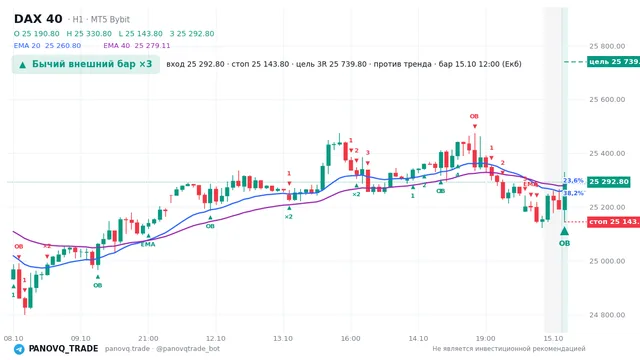Click the current price tag 25 292.80
640x360 pixels.
click(609, 182)
